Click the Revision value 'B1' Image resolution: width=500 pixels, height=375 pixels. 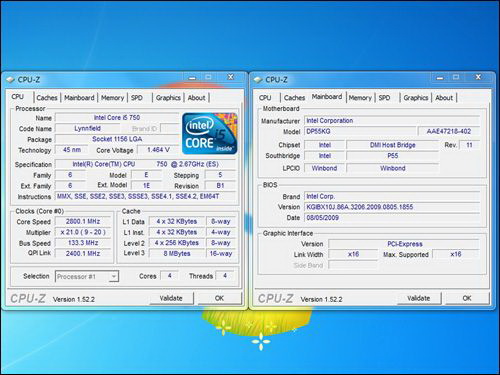point(220,185)
